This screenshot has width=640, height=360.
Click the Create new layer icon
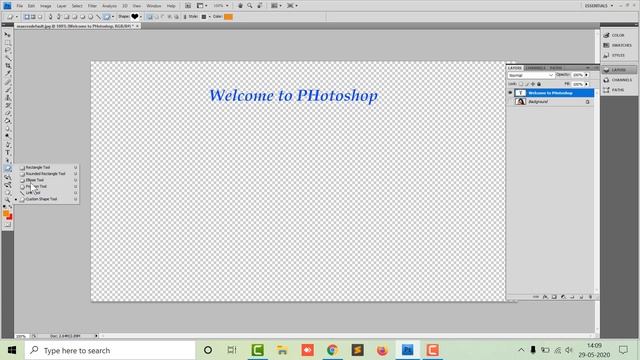click(581, 297)
